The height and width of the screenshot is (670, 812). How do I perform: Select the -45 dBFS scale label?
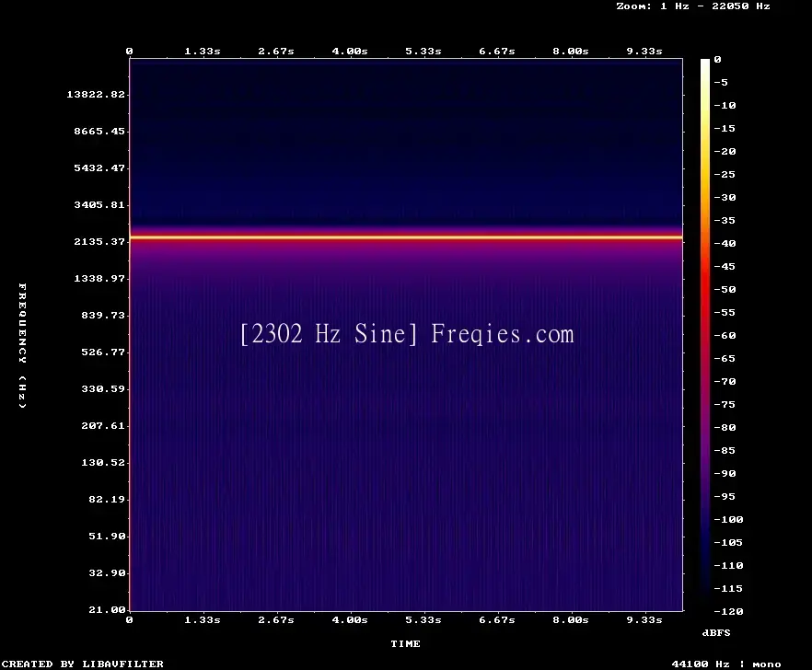coord(725,266)
